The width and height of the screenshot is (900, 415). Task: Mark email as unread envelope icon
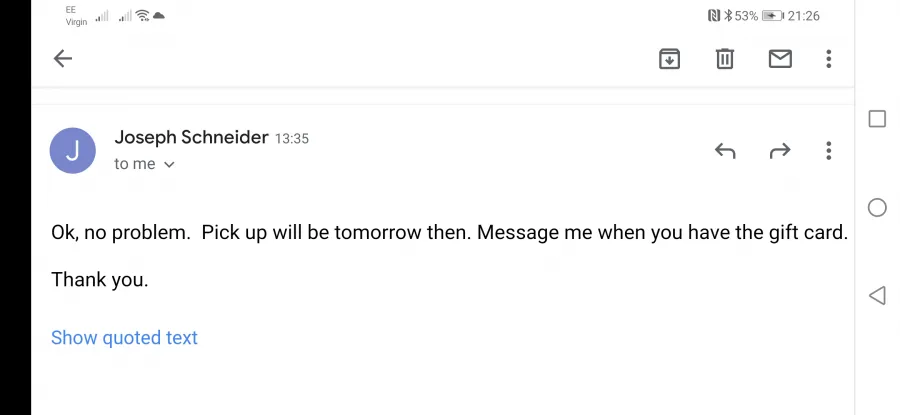pos(780,59)
